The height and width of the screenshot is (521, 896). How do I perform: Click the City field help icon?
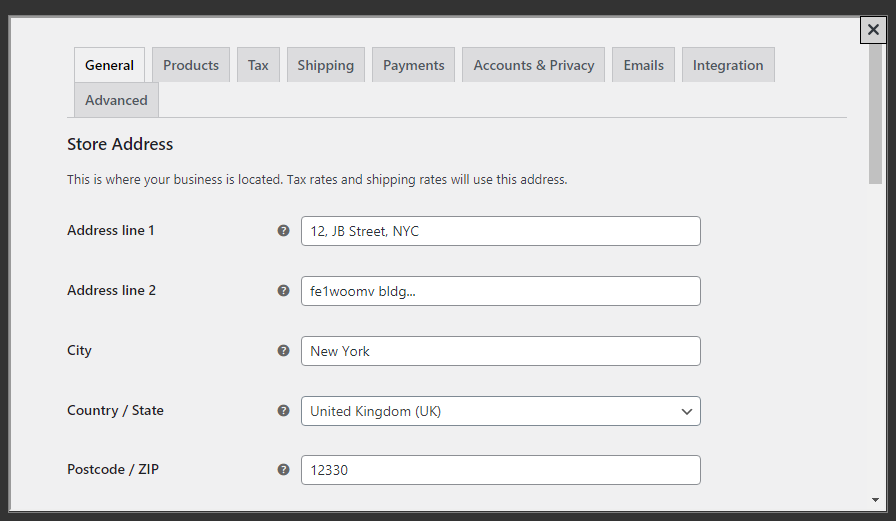coord(283,351)
